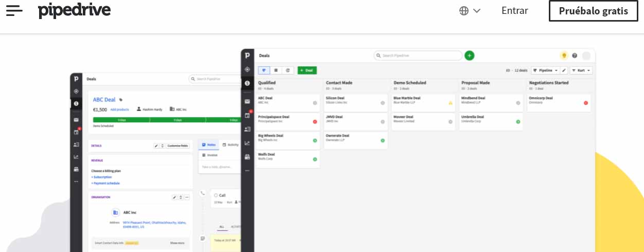Click the Negotiations Started column heading
The image size is (644, 252).
tap(549, 83)
